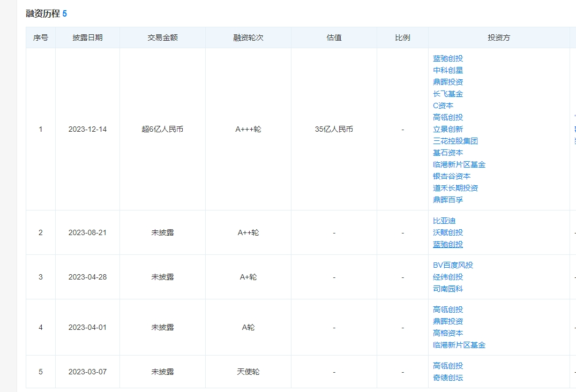Open underlined 蓝驰创投 in A++轮 row

click(x=448, y=244)
